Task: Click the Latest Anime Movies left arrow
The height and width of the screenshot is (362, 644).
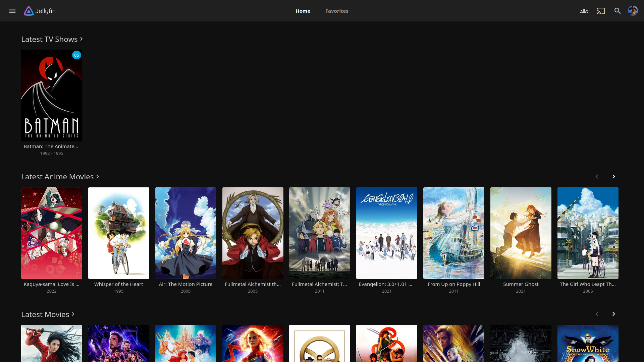Action: (597, 177)
